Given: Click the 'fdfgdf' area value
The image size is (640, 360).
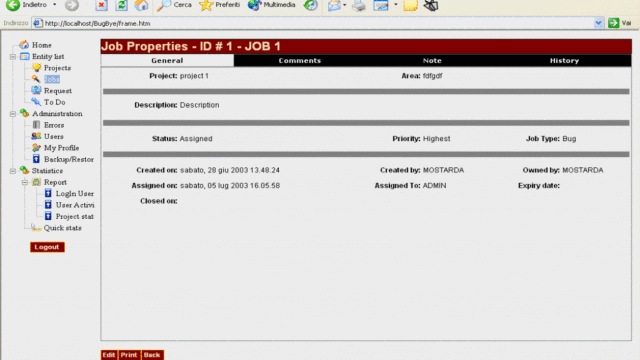Looking at the screenshot, I should [x=433, y=76].
